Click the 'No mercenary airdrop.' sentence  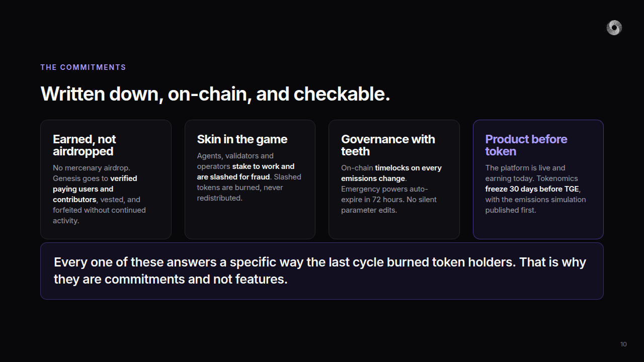click(92, 168)
